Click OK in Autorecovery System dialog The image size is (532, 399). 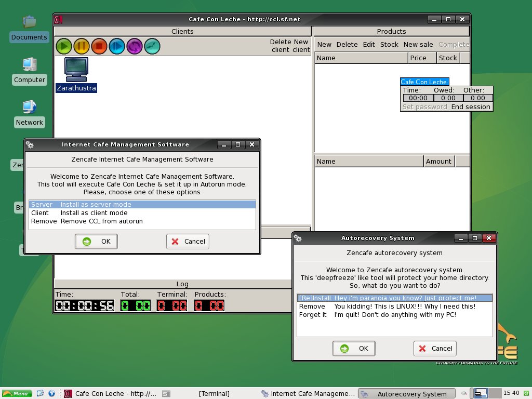click(x=354, y=349)
